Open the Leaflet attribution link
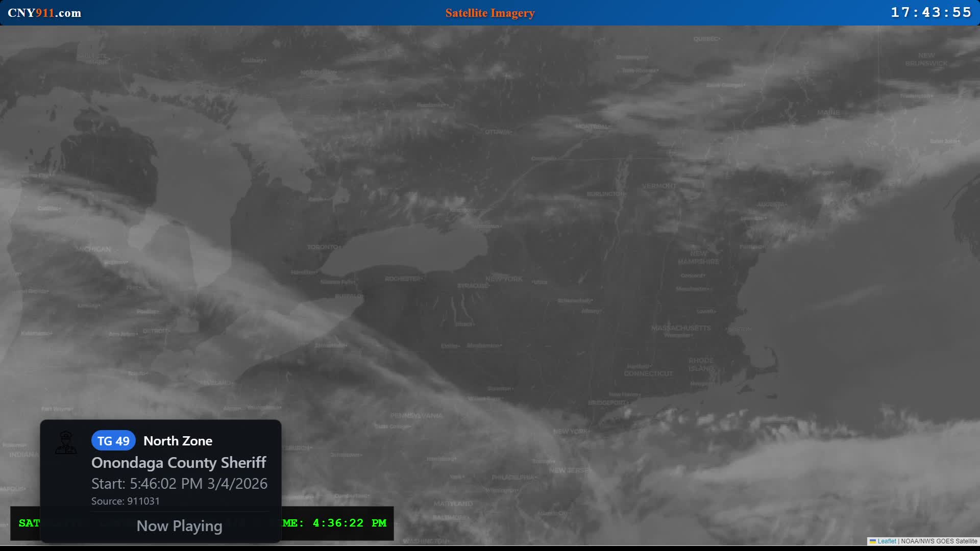Viewport: 980px width, 551px height. [887, 541]
